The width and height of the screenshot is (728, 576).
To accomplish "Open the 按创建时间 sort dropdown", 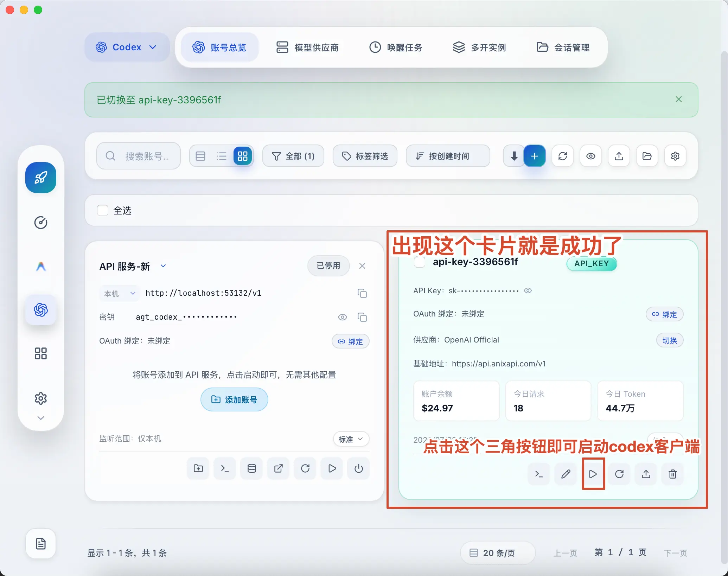I will click(448, 156).
